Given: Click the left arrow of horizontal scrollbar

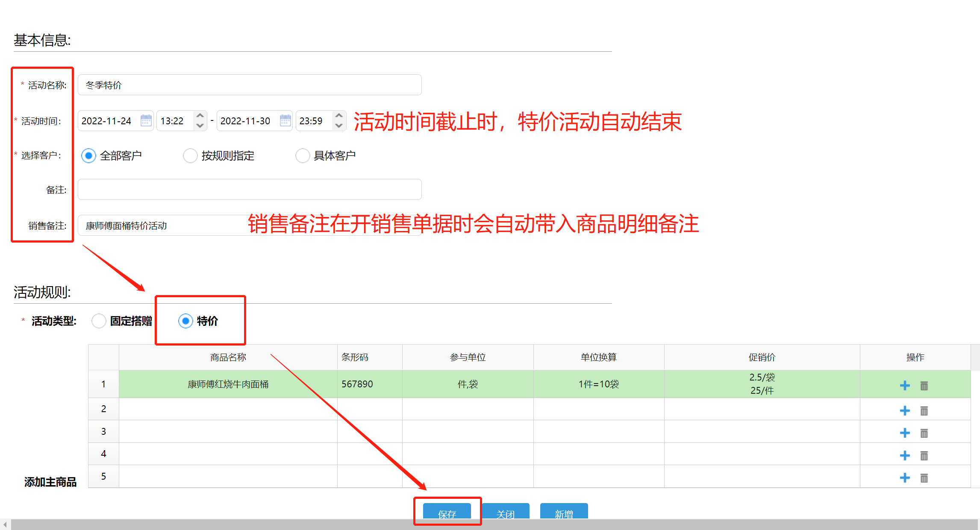Looking at the screenshot, I should coord(5,524).
